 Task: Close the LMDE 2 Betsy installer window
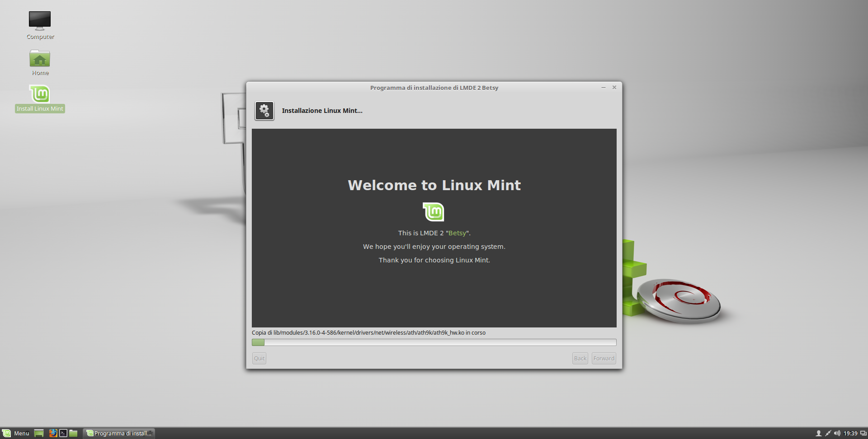(614, 88)
